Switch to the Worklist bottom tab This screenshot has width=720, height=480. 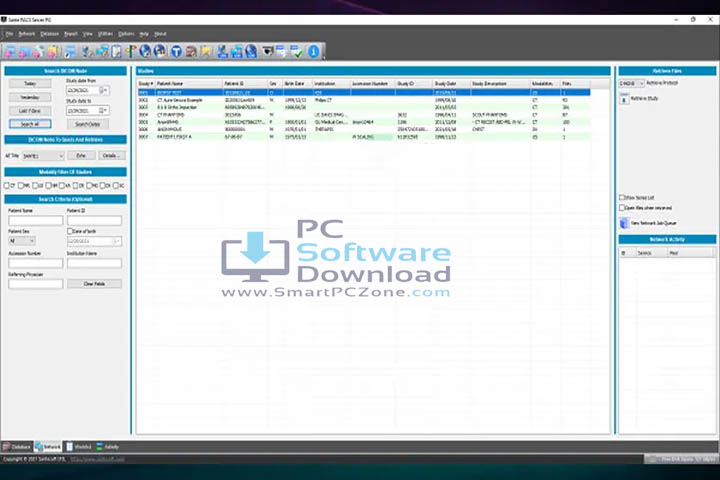tap(79, 446)
